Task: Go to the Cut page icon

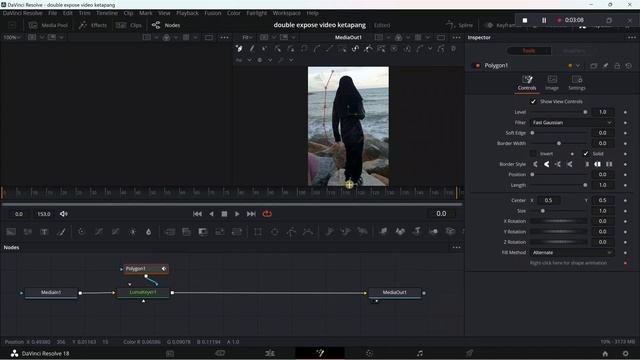Action: click(x=220, y=353)
